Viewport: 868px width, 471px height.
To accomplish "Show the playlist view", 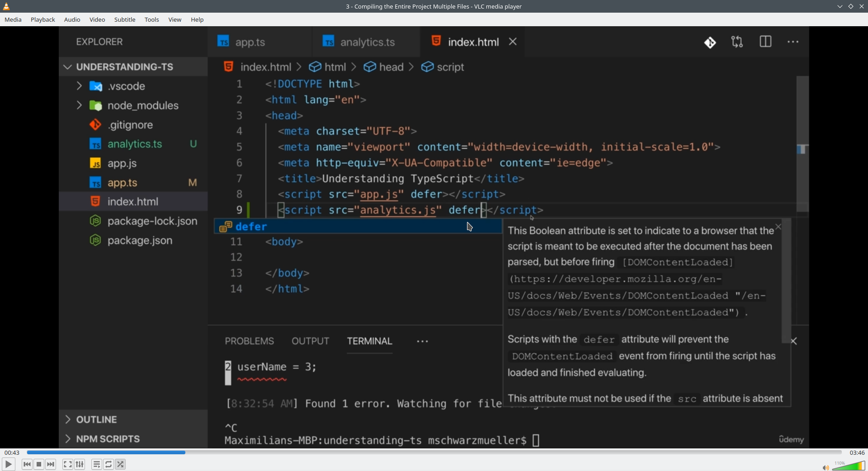I will [x=96, y=464].
